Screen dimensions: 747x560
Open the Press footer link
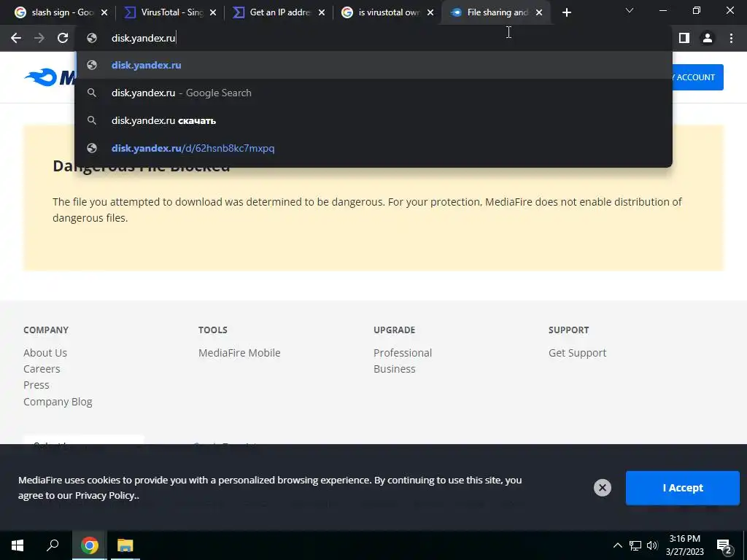point(36,385)
